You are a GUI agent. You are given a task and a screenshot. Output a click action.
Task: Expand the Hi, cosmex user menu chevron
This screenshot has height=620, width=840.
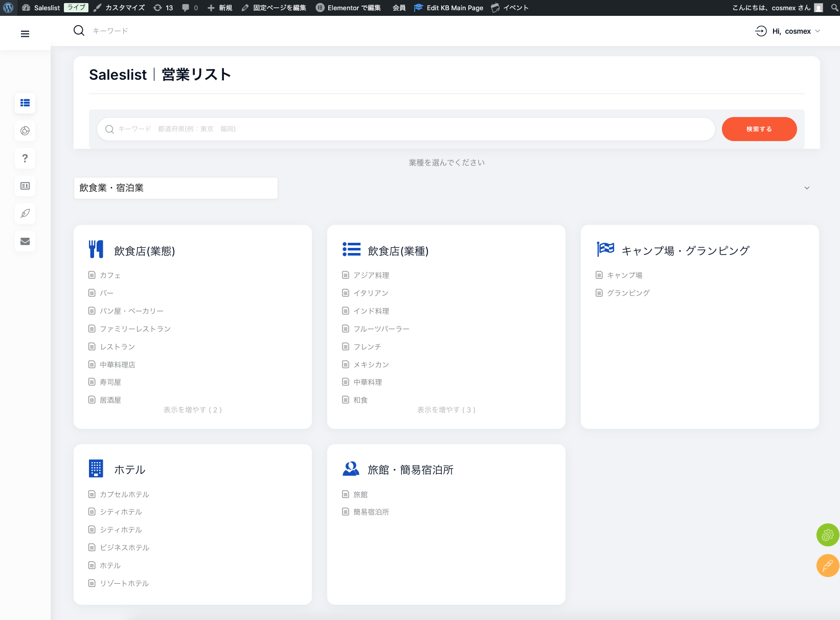818,31
